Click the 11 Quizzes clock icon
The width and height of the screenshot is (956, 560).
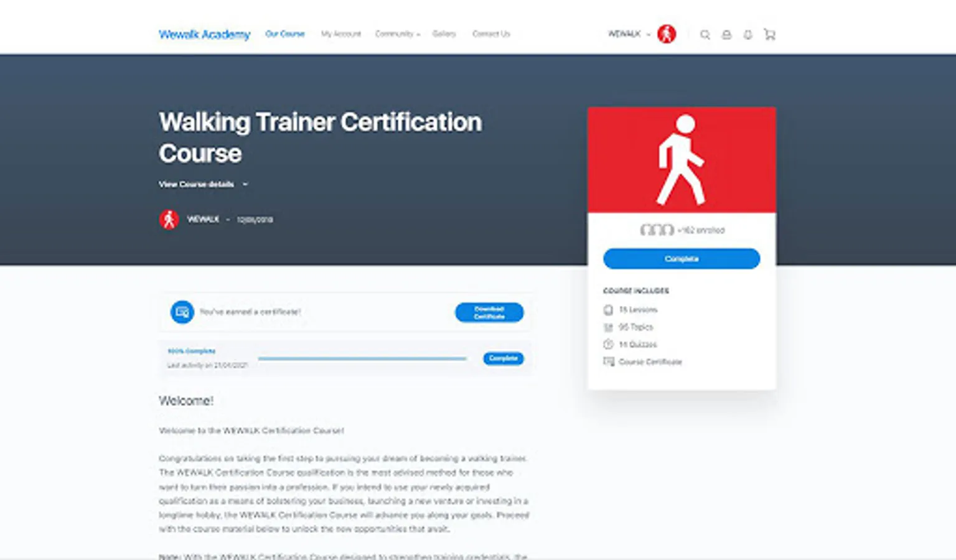pos(608,344)
